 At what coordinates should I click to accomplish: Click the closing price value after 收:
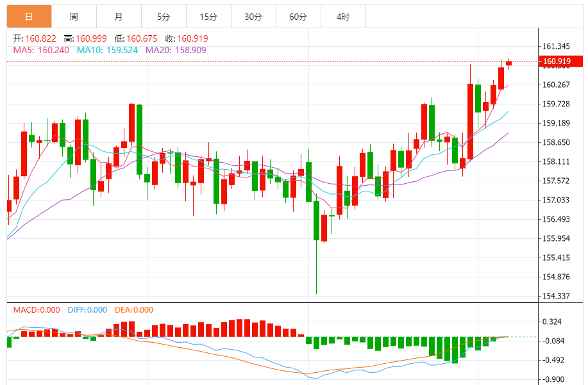click(192, 38)
